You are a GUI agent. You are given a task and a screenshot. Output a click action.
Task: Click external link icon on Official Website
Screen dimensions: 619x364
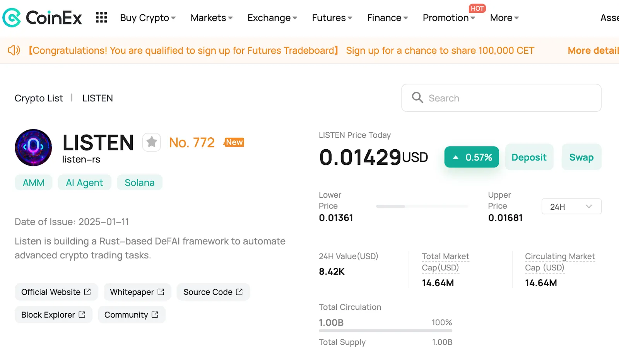(87, 292)
